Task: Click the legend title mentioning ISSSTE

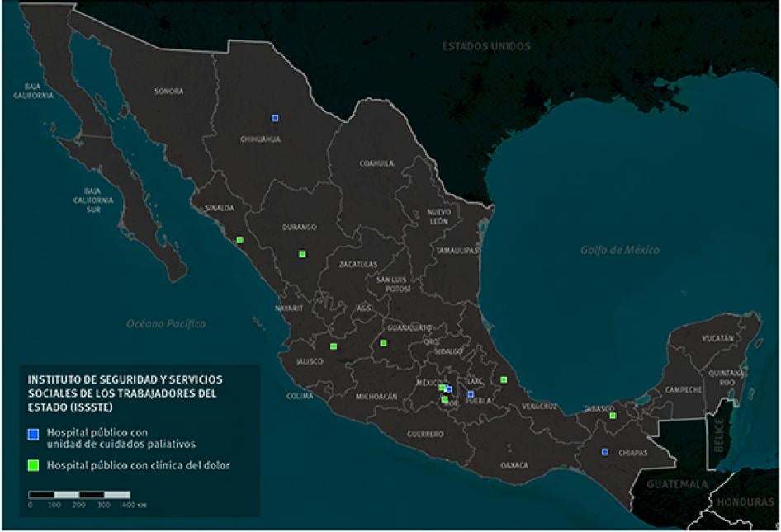Action: (x=124, y=393)
